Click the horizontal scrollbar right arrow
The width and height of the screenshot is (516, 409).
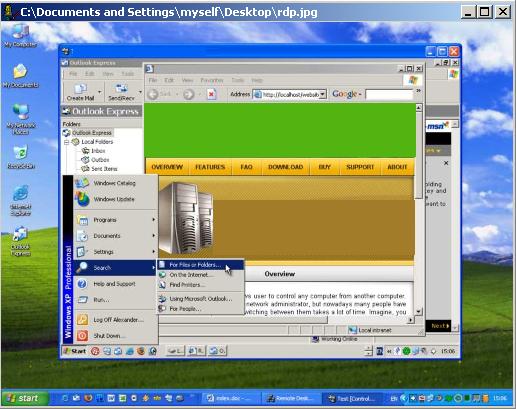pyautogui.click(x=411, y=320)
